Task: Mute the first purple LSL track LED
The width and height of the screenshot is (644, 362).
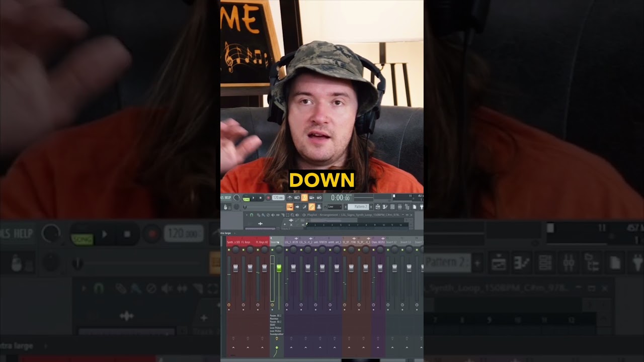Action: click(x=287, y=250)
